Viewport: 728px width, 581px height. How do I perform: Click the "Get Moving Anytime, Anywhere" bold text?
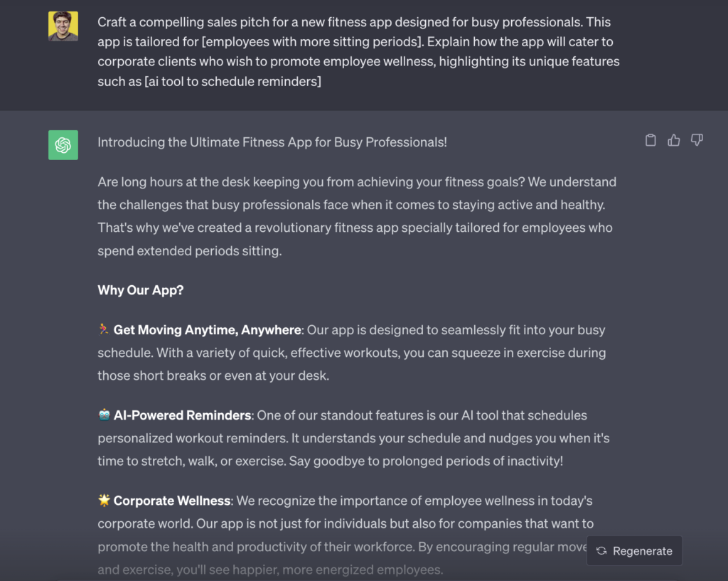pos(207,330)
